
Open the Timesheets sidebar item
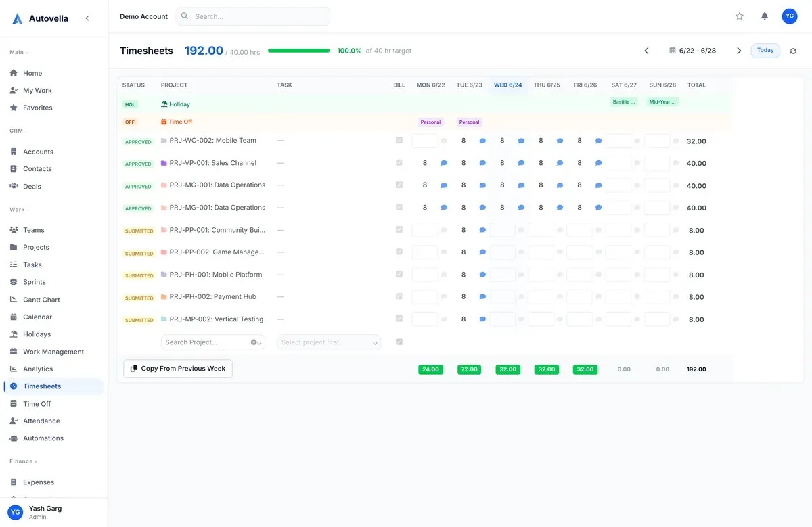point(53,386)
